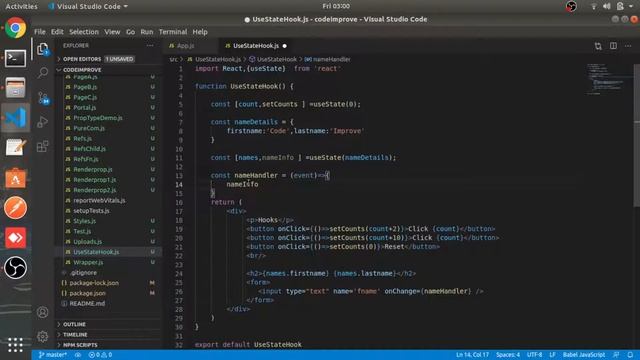Open the Search view in activity bar
Screen dimensions: 640x360
pyautogui.click(x=43, y=73)
